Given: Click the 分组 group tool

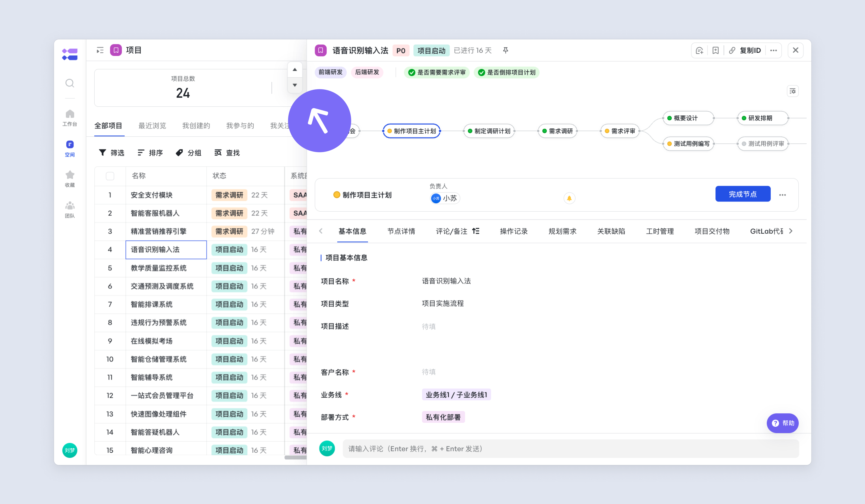Looking at the screenshot, I should [x=189, y=153].
